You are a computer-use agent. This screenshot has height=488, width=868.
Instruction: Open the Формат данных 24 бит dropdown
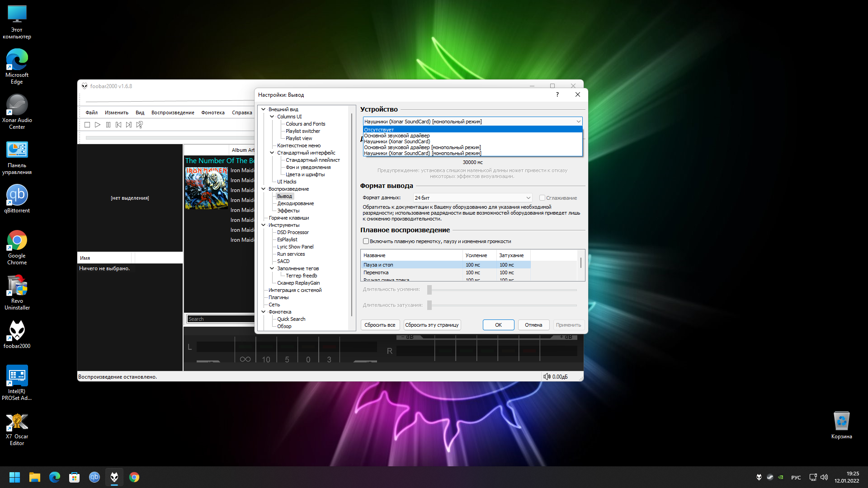pos(472,198)
